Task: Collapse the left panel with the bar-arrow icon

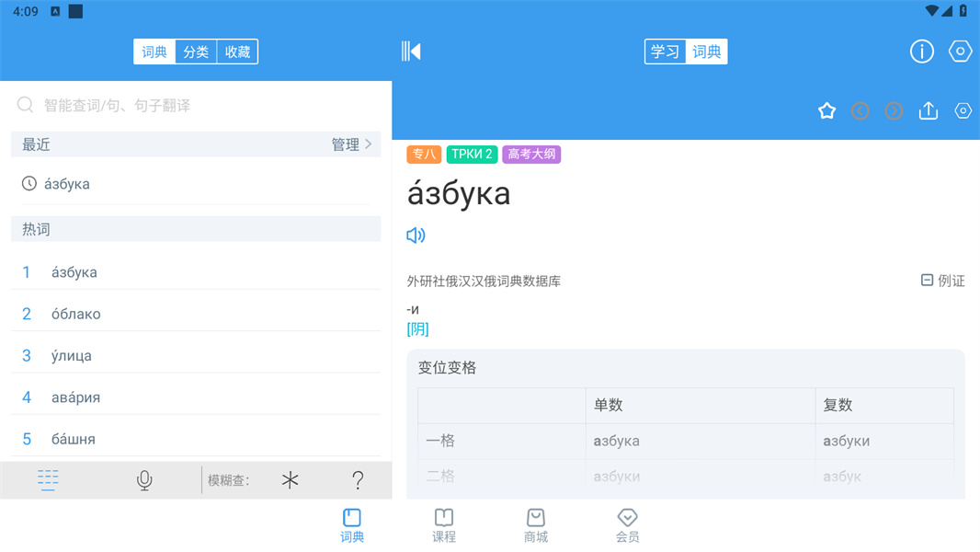Action: point(411,52)
